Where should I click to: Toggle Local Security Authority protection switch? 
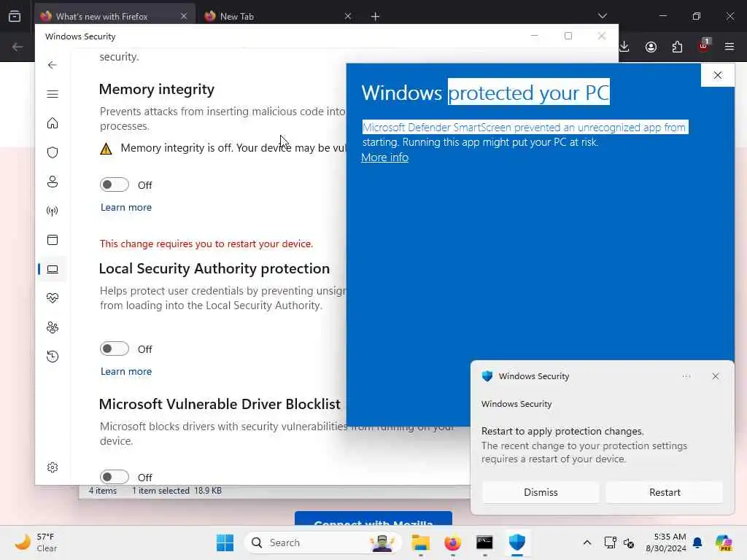[115, 349]
